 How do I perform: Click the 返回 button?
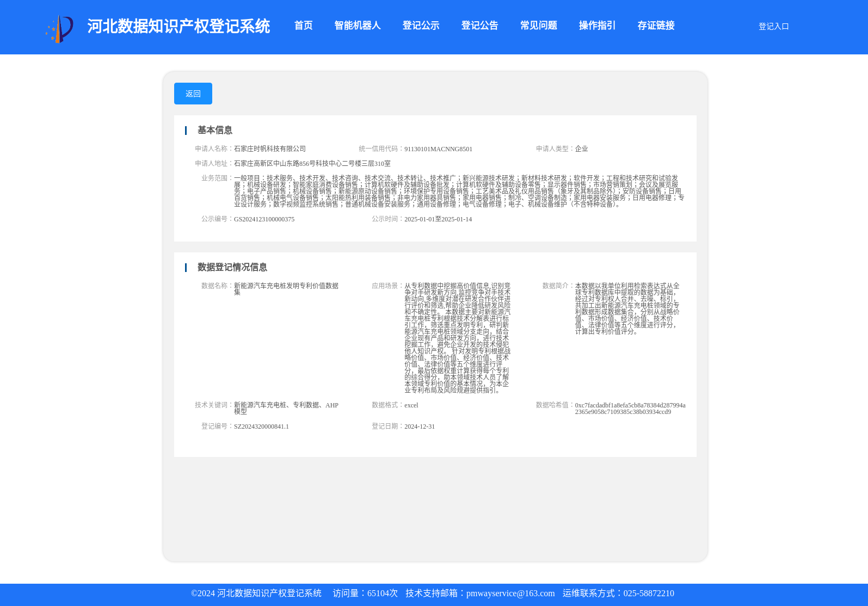pos(193,94)
